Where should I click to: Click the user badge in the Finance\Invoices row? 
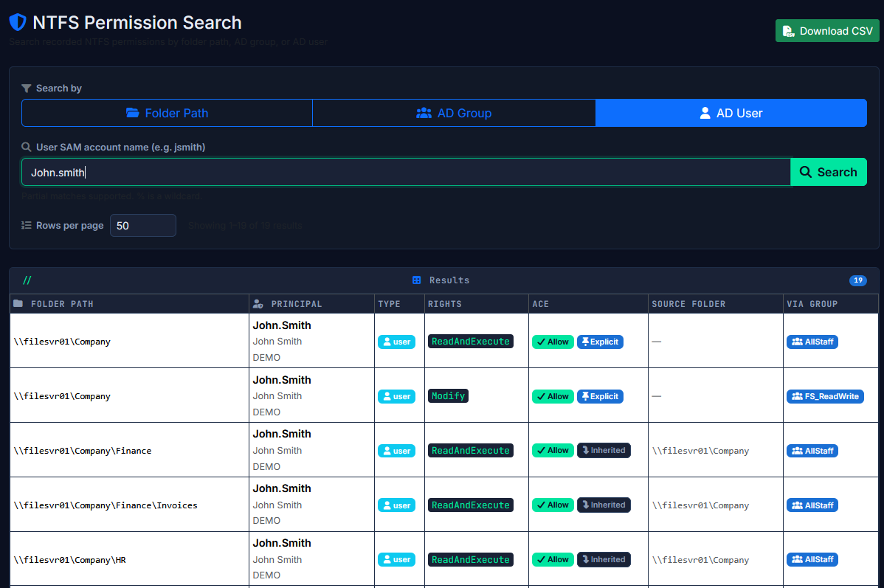[x=396, y=505]
